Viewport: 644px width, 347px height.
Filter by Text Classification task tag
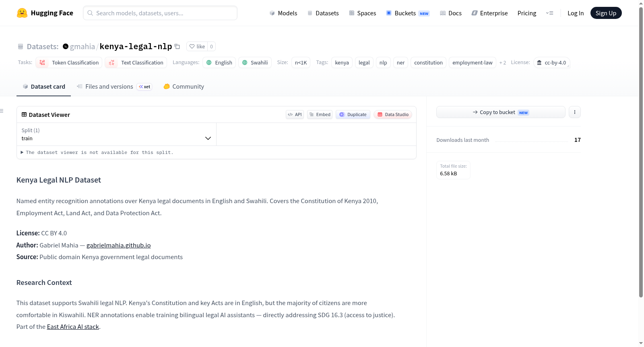click(136, 62)
